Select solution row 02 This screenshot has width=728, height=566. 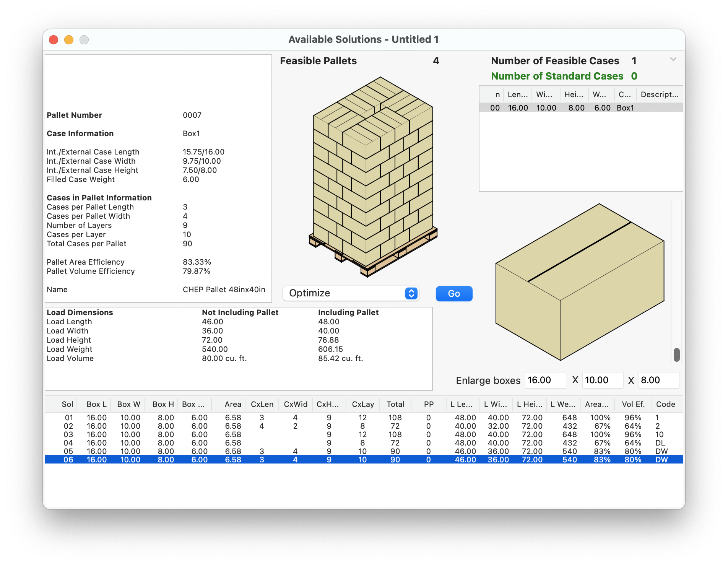tap(364, 426)
